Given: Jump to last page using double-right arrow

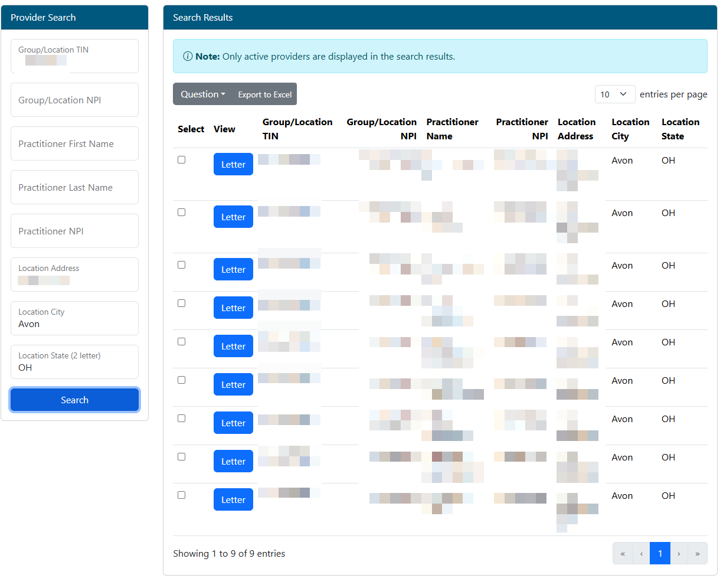Looking at the screenshot, I should point(697,553).
